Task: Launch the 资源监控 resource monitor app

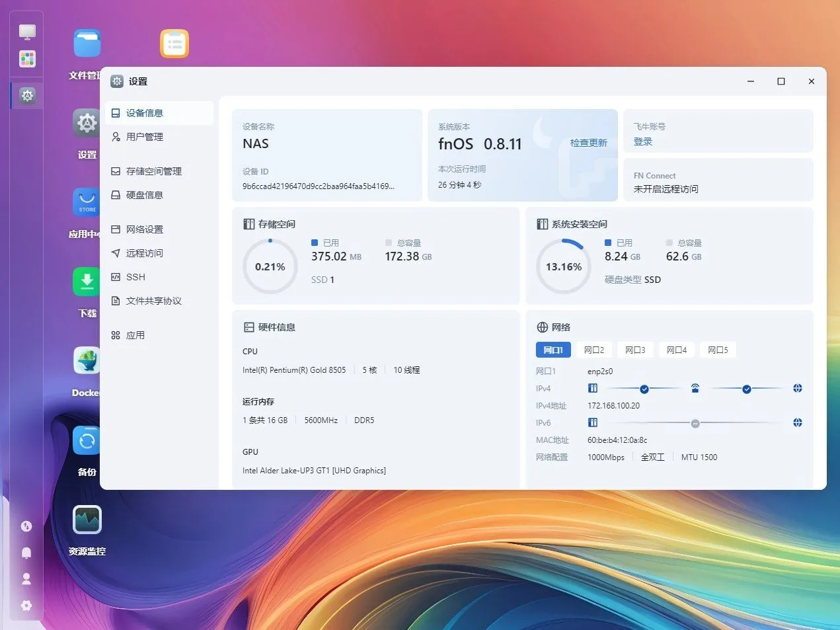Action: [x=87, y=520]
